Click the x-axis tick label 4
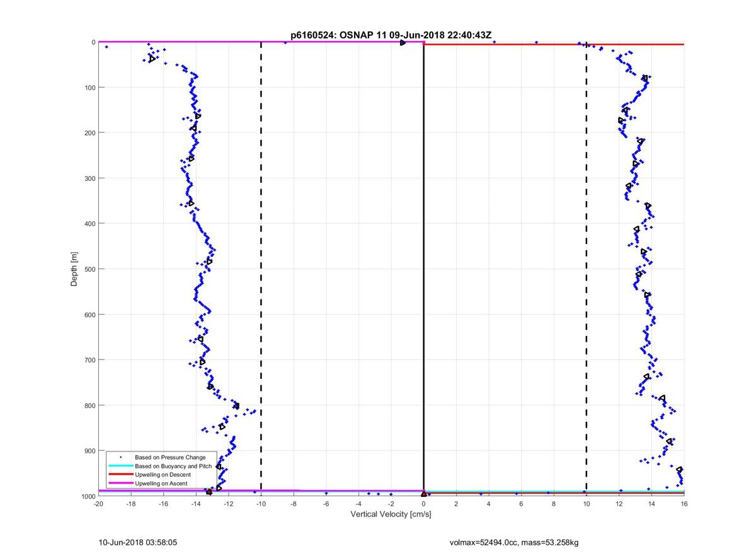 (489, 504)
